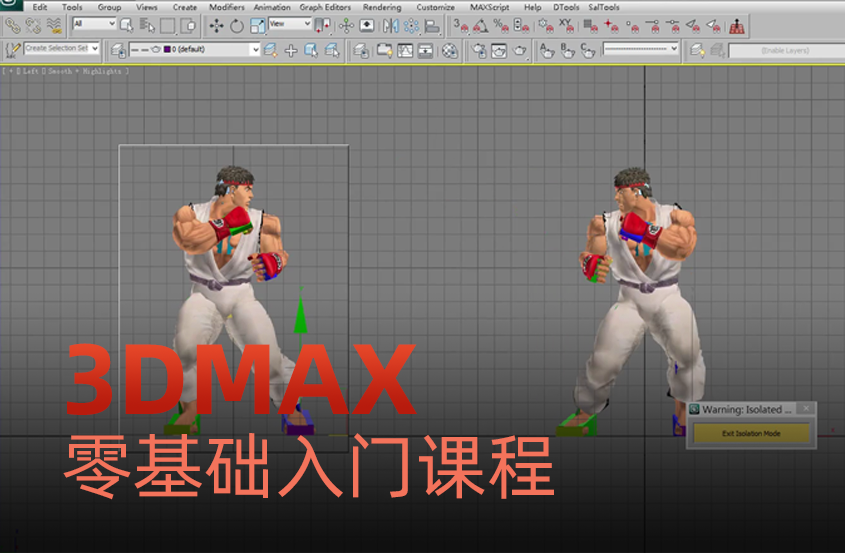This screenshot has height=553, width=845.
Task: Open the Material Editor checkered sphere icon
Action: [449, 50]
